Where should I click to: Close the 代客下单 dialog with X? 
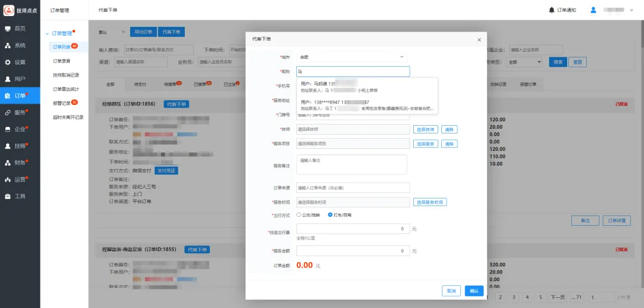coord(479,40)
